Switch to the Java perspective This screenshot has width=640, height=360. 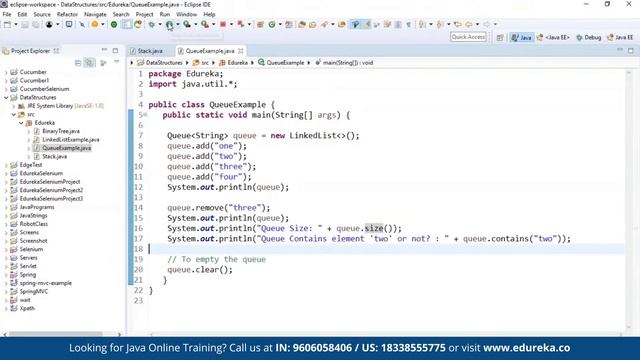(x=521, y=38)
